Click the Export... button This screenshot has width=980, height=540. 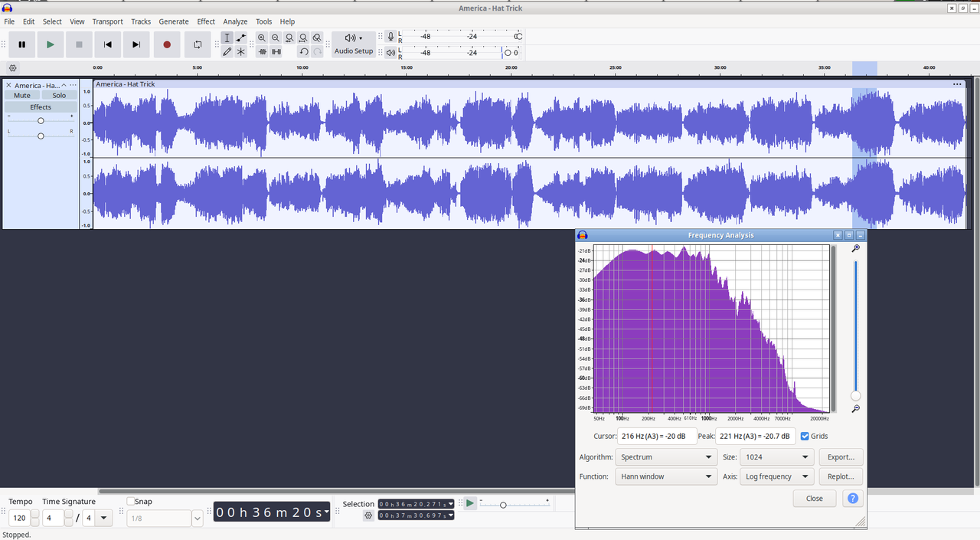pos(841,457)
